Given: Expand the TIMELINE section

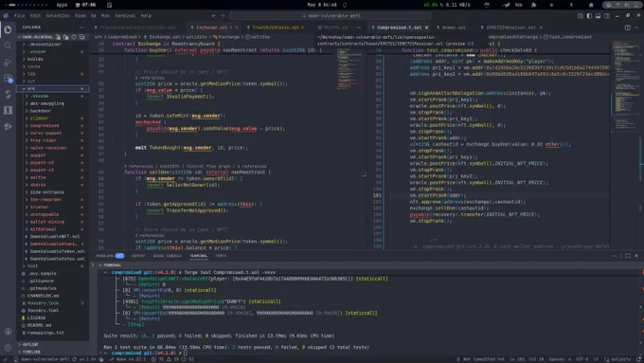Looking at the screenshot, I should point(53,352).
